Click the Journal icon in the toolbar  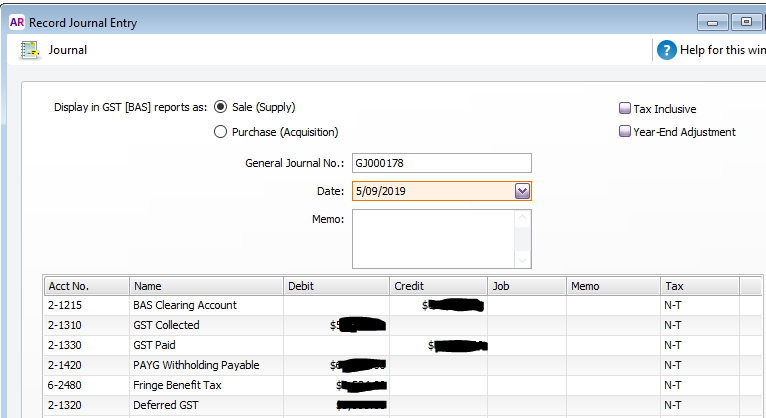point(30,50)
